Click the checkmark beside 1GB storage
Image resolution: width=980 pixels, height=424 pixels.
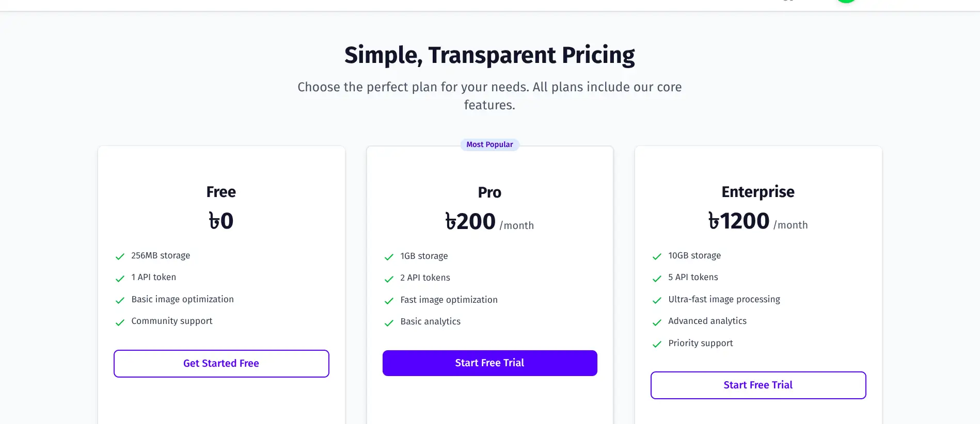[389, 257]
